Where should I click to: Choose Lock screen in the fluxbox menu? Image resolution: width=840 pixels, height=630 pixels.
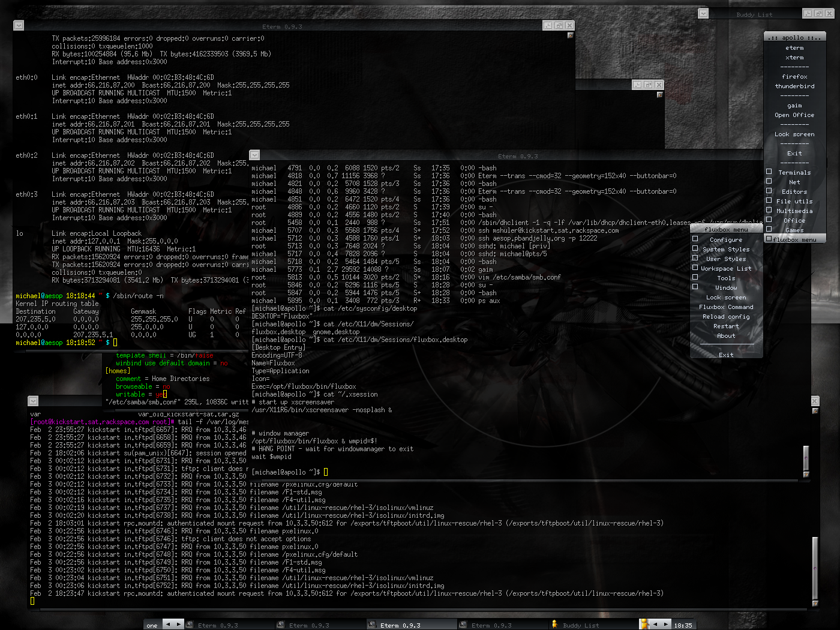click(726, 297)
